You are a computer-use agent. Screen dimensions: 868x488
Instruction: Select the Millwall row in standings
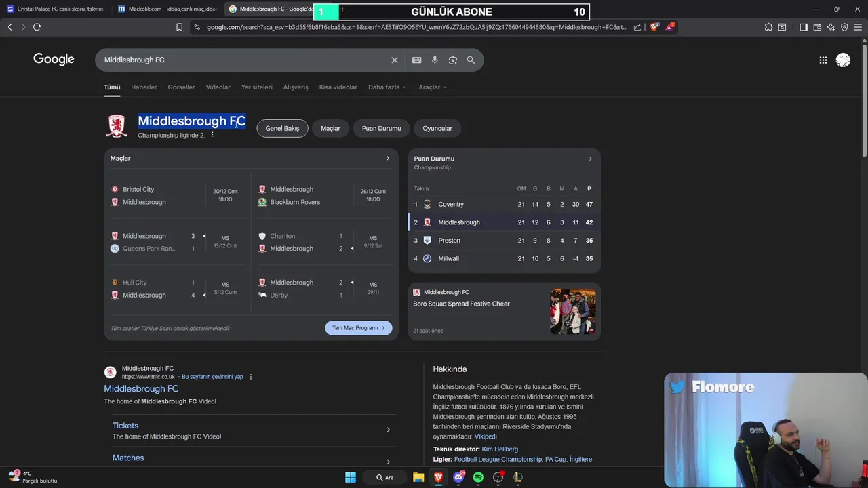[505, 258]
